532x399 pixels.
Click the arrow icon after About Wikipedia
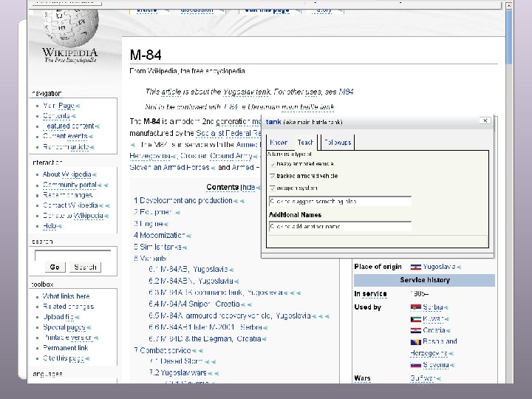coord(95,174)
